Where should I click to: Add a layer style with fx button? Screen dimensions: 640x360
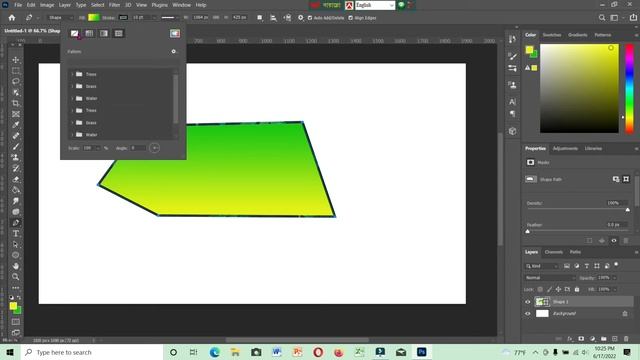click(570, 339)
